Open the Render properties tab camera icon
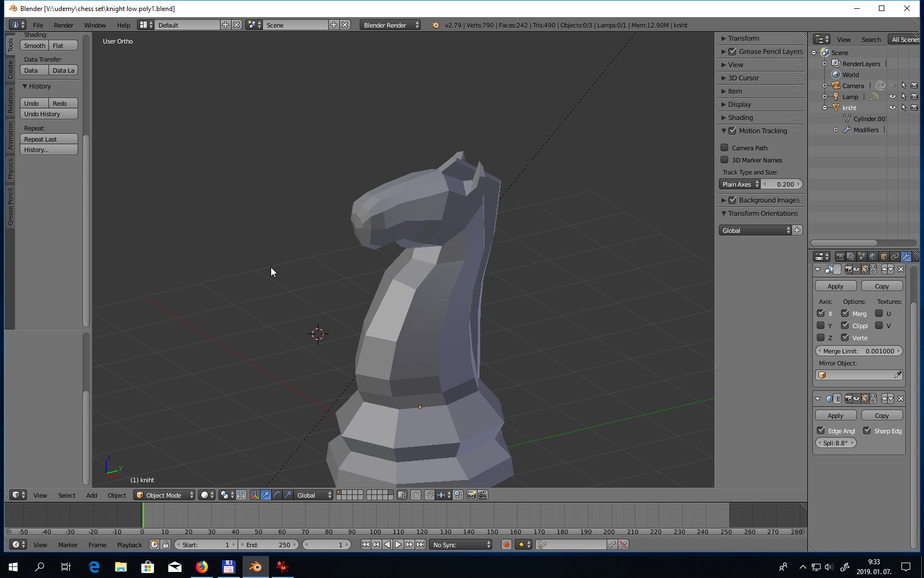924x578 pixels. click(x=840, y=257)
